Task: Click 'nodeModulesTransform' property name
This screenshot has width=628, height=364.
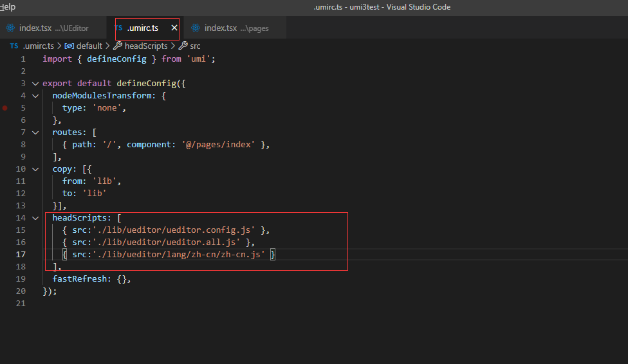Action: 102,95
